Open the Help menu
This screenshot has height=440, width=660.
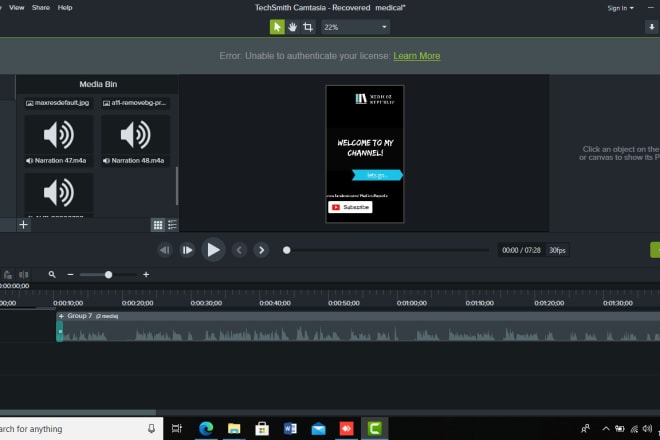point(65,8)
